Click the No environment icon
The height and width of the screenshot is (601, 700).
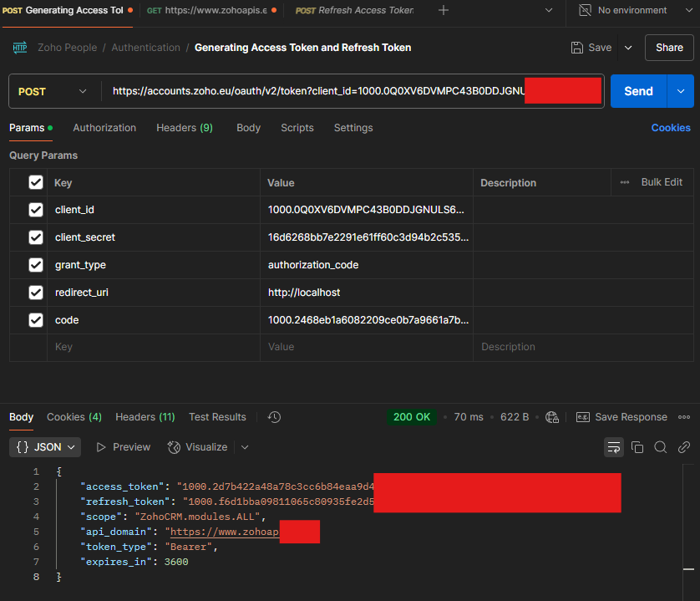(x=585, y=10)
